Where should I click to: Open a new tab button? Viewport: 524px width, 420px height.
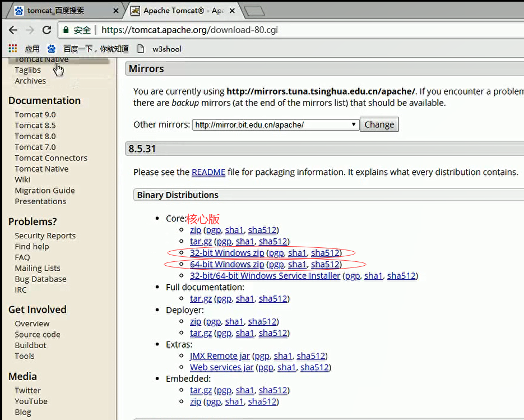point(254,11)
